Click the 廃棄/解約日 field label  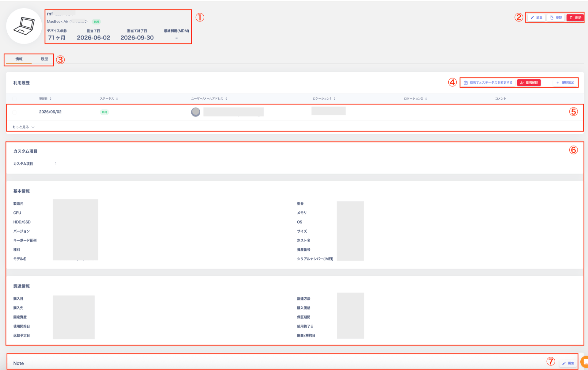click(x=306, y=335)
